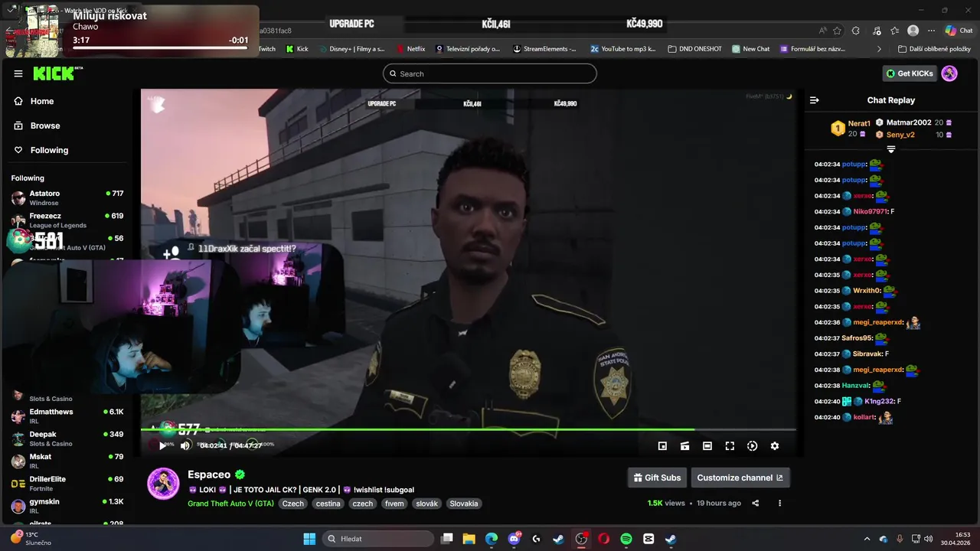This screenshot has width=980, height=551.
Task: Click the cestina tag
Action: (x=328, y=504)
